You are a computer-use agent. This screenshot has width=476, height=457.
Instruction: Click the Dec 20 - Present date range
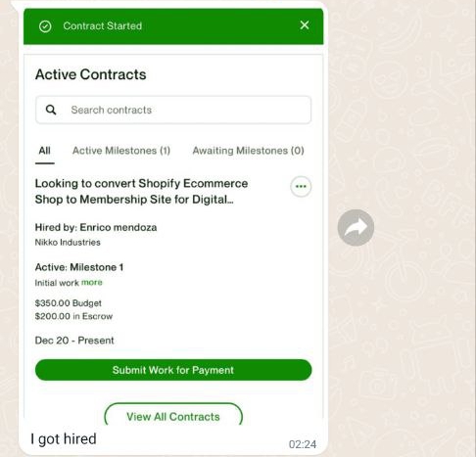click(x=74, y=341)
